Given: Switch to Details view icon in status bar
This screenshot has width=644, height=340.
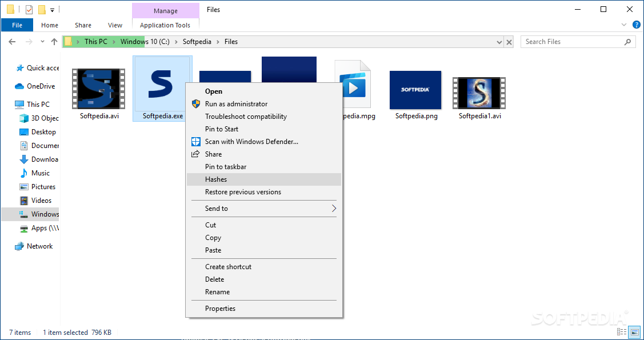Looking at the screenshot, I should [x=622, y=332].
